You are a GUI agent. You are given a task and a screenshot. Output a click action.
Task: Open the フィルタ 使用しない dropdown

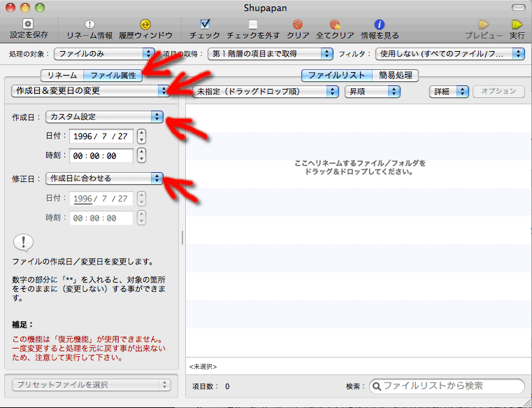[x=450, y=54]
